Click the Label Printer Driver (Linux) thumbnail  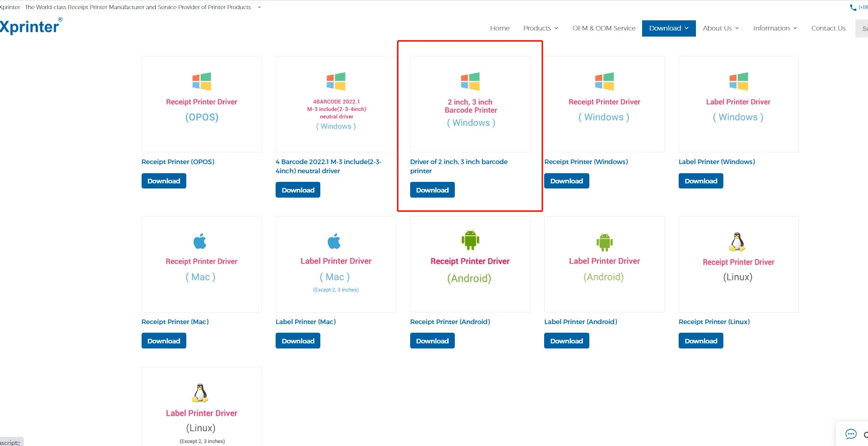(x=202, y=406)
